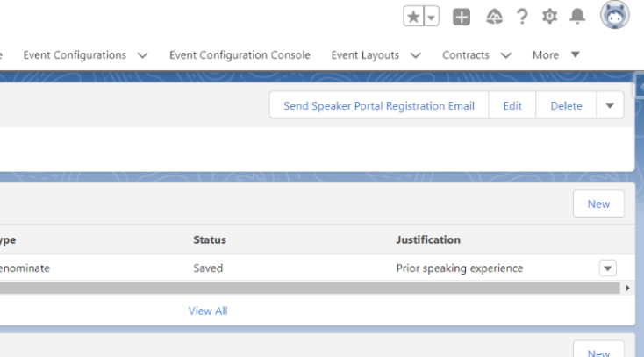The width and height of the screenshot is (644, 357).
Task: Follow the View All link
Action: click(x=208, y=311)
